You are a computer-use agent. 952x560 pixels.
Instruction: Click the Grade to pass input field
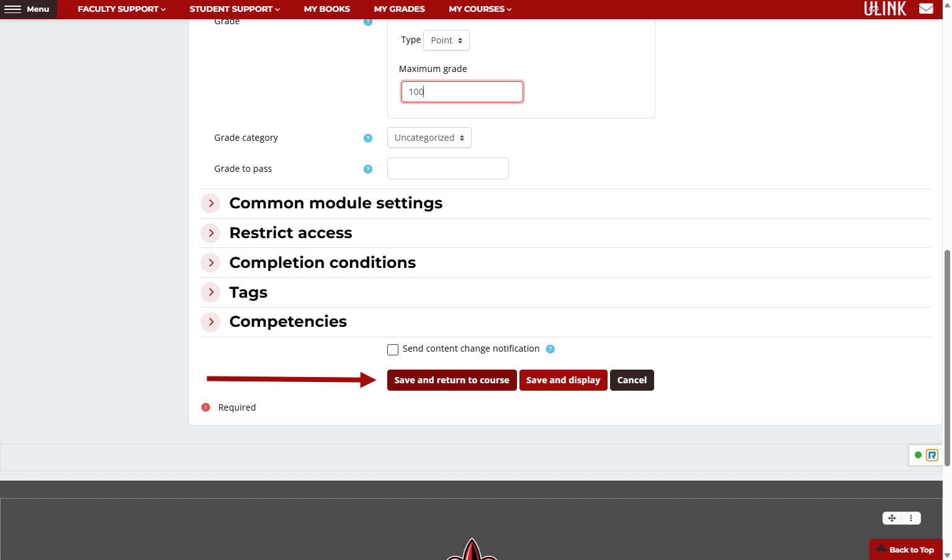[448, 169]
